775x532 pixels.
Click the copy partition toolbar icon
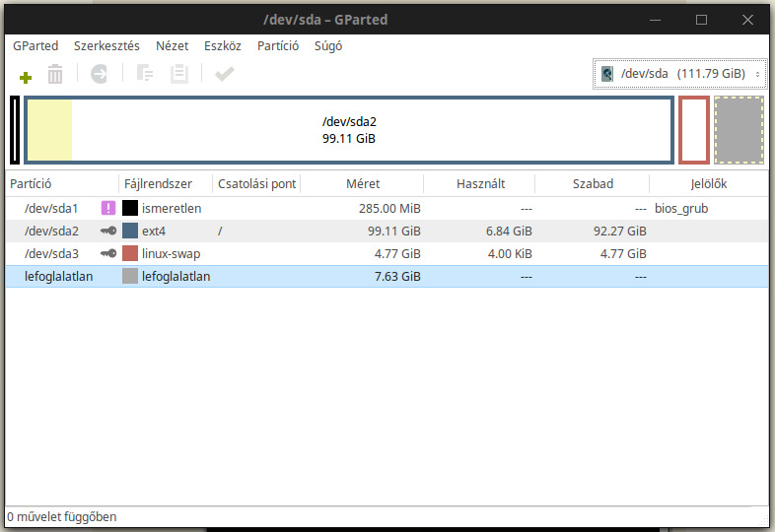[x=144, y=74]
